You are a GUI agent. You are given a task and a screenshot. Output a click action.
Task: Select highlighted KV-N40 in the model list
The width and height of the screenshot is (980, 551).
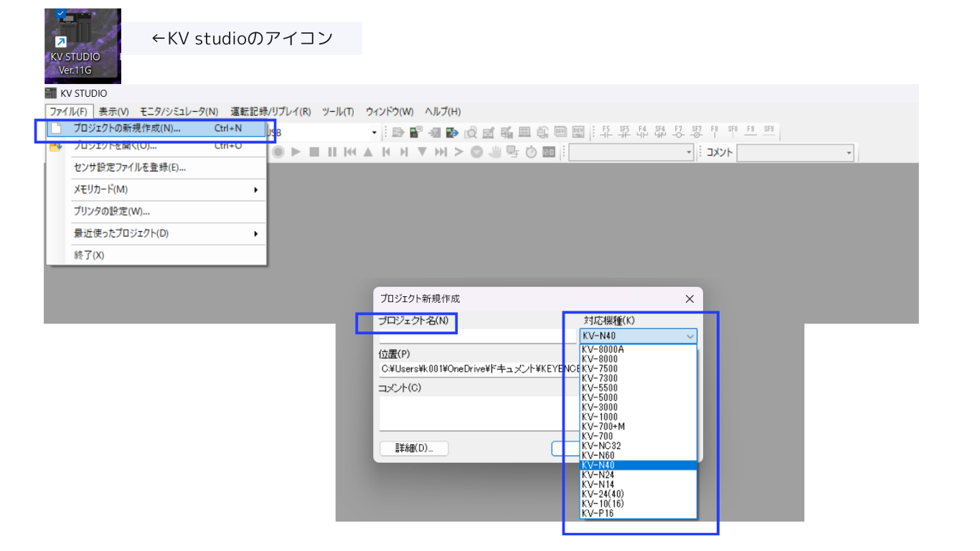tap(638, 465)
